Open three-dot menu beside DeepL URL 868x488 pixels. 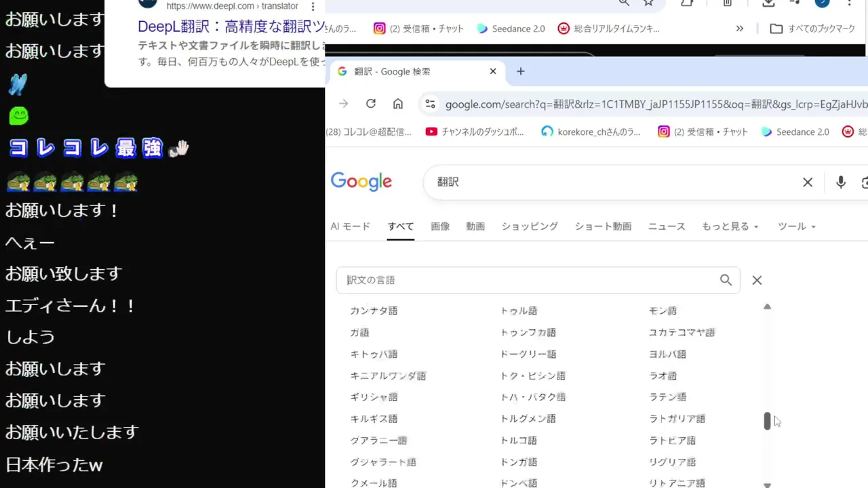click(x=313, y=7)
